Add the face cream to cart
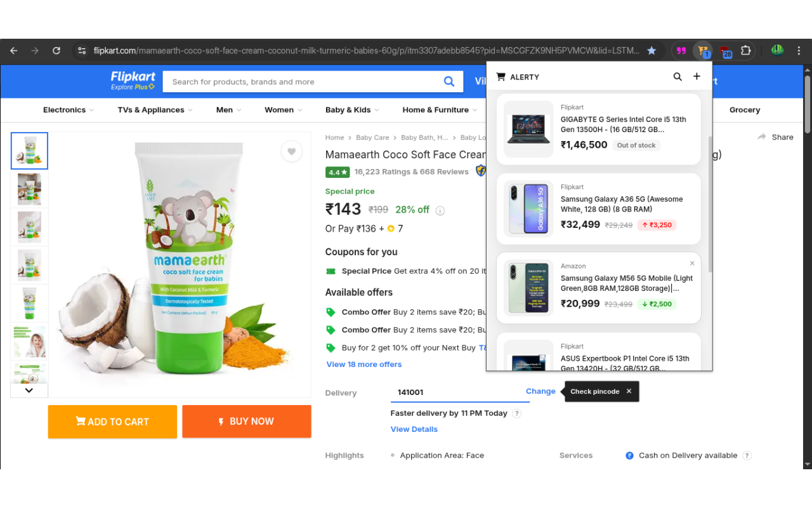 [112, 422]
